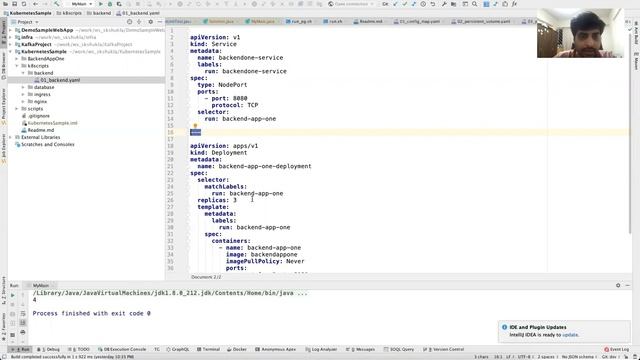Expand the DemoSampleWebApp project node

(10, 30)
